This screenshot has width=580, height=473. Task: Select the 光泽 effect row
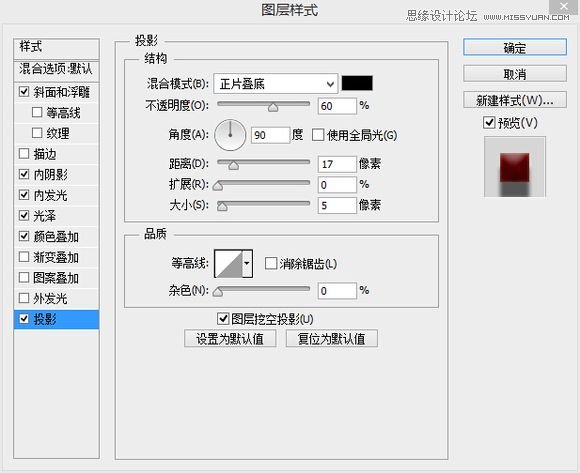(56, 216)
